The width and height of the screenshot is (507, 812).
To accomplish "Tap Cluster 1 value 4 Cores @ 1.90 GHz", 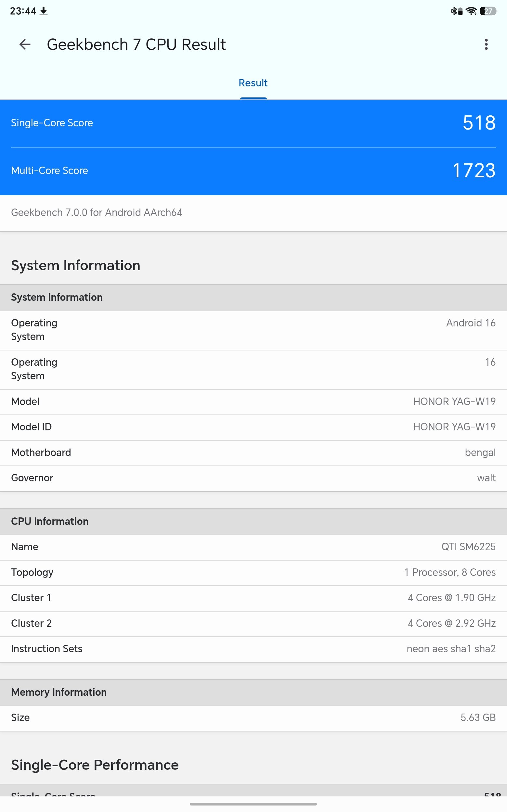I will (x=452, y=598).
